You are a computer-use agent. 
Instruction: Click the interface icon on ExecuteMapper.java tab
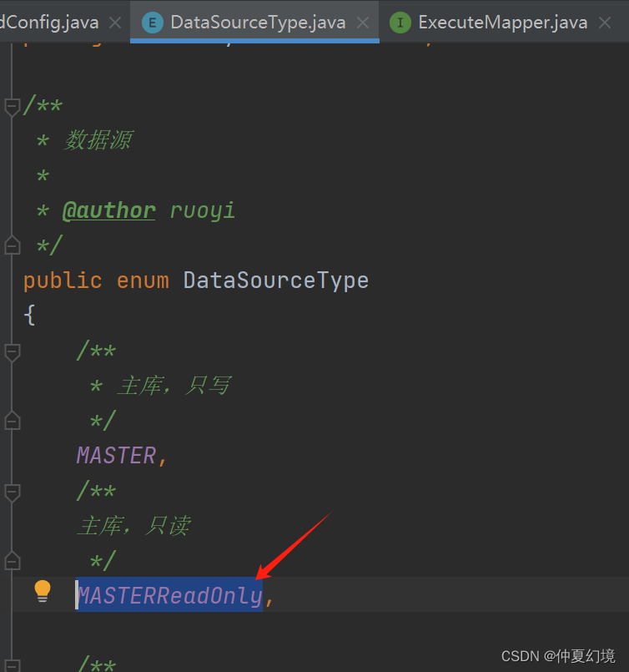coord(400,23)
